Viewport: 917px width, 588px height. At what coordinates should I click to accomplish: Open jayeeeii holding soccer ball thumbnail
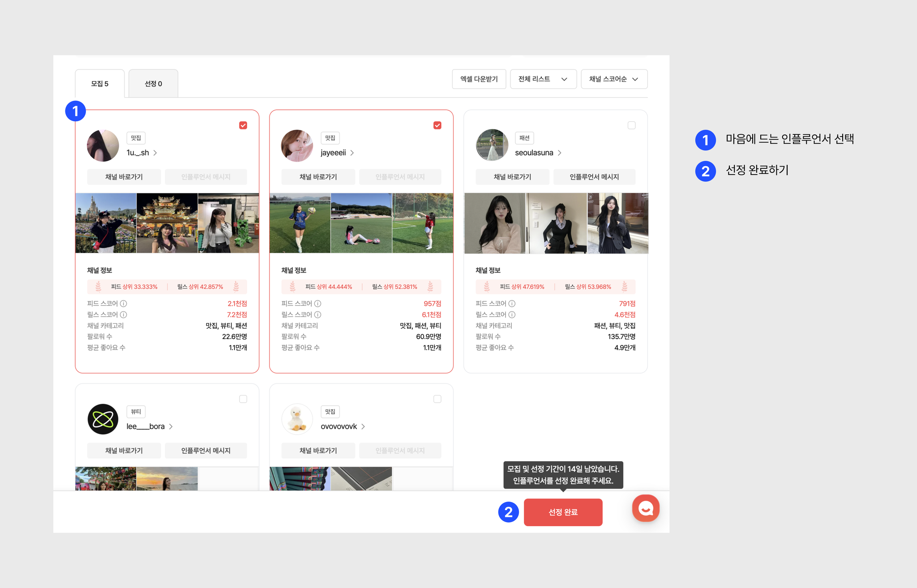coord(300,223)
